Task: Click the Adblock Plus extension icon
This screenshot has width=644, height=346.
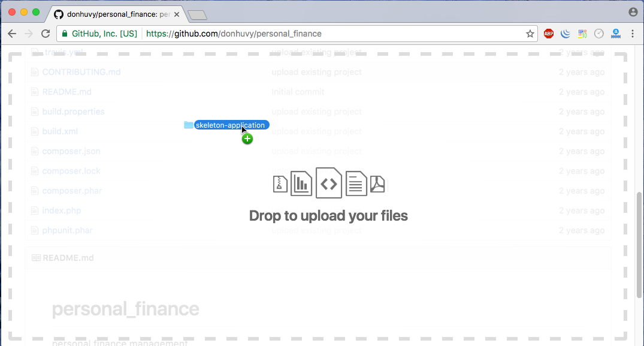Action: tap(548, 34)
